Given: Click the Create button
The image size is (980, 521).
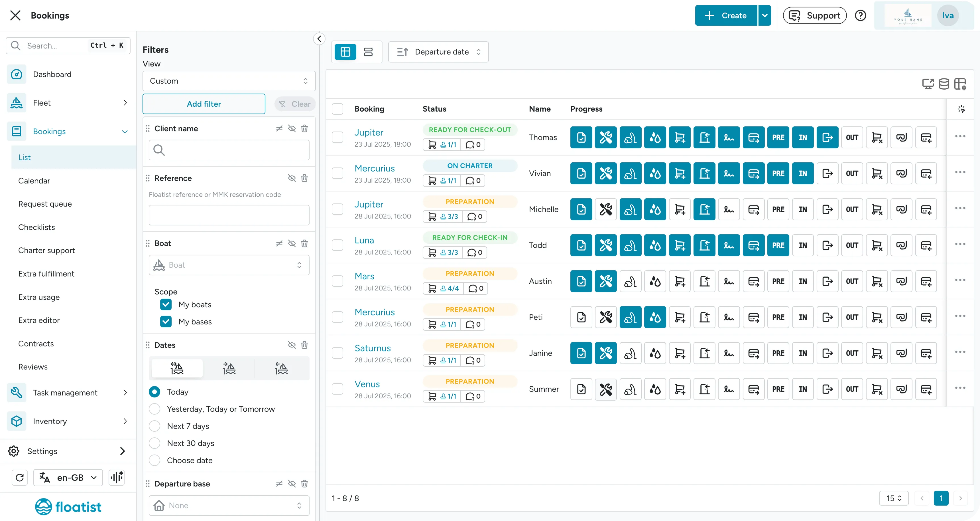Looking at the screenshot, I should (x=726, y=15).
